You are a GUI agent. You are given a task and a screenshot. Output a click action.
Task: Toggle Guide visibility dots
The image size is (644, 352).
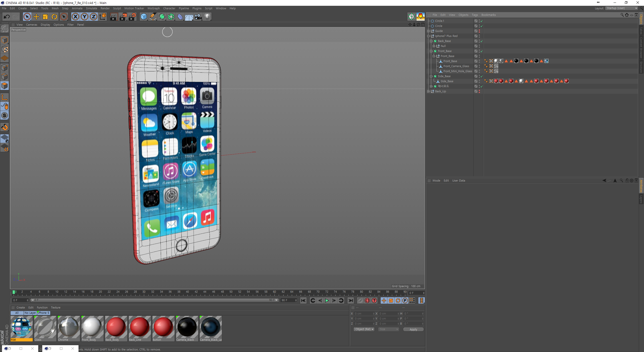(x=479, y=31)
